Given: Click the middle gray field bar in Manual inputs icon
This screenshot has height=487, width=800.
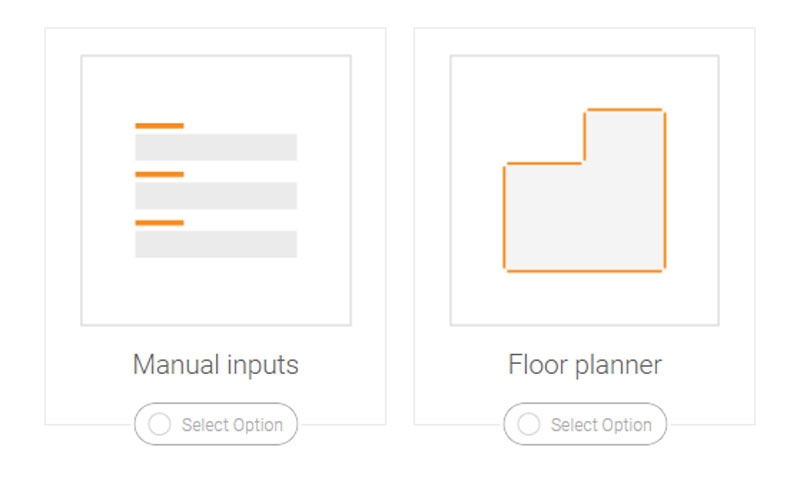Looking at the screenshot, I should 216,195.
